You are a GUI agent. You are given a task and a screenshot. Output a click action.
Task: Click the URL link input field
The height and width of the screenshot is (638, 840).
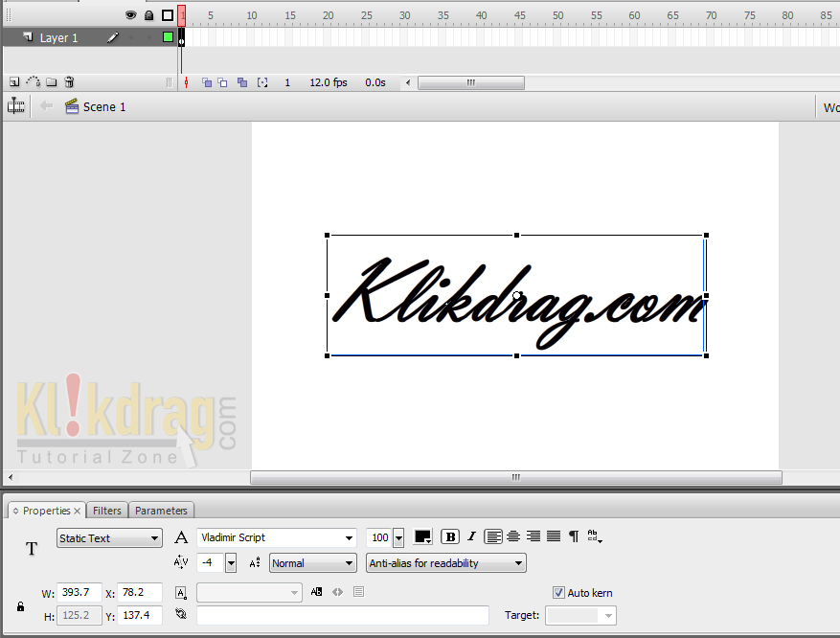[x=343, y=615]
